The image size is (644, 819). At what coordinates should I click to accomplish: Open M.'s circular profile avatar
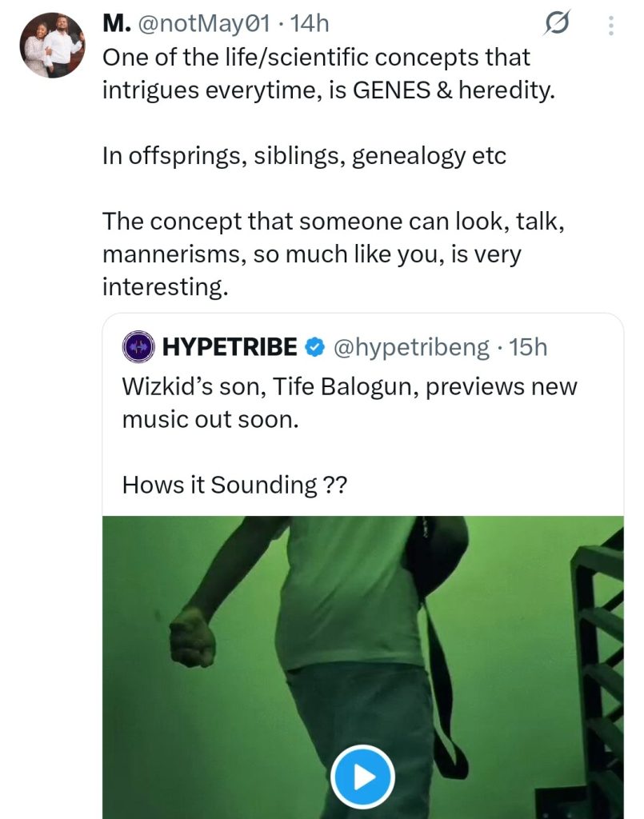coord(52,46)
